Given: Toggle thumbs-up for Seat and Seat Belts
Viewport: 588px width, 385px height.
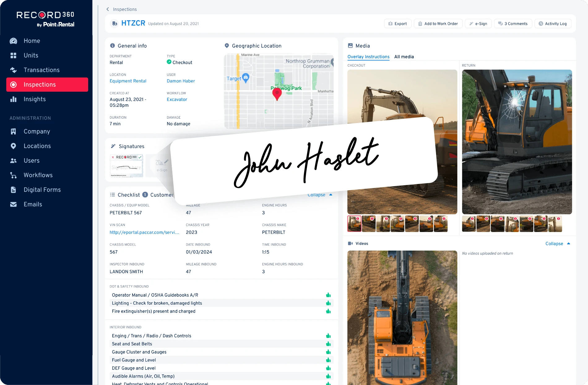Looking at the screenshot, I should (328, 344).
